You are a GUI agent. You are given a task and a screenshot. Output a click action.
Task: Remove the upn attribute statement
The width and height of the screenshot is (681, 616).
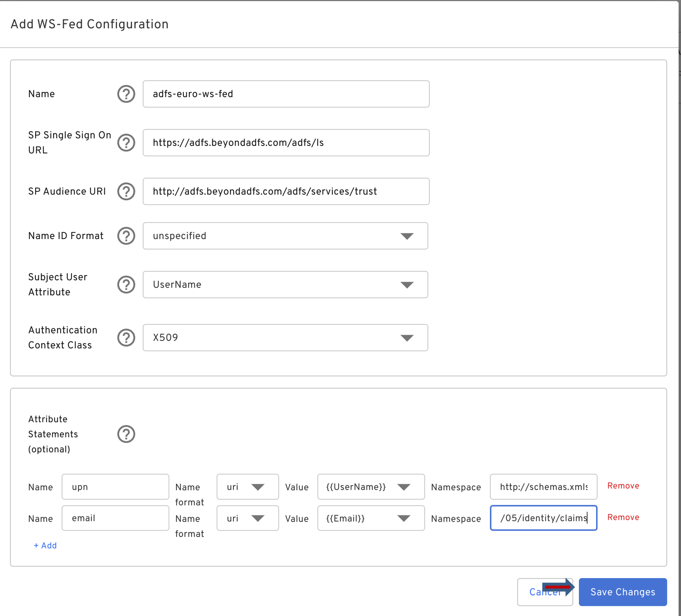coord(623,486)
